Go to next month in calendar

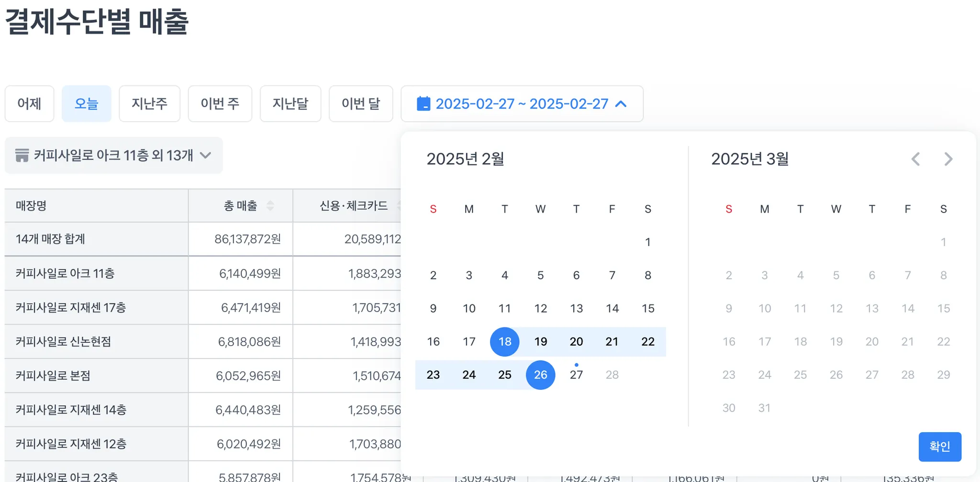(948, 159)
